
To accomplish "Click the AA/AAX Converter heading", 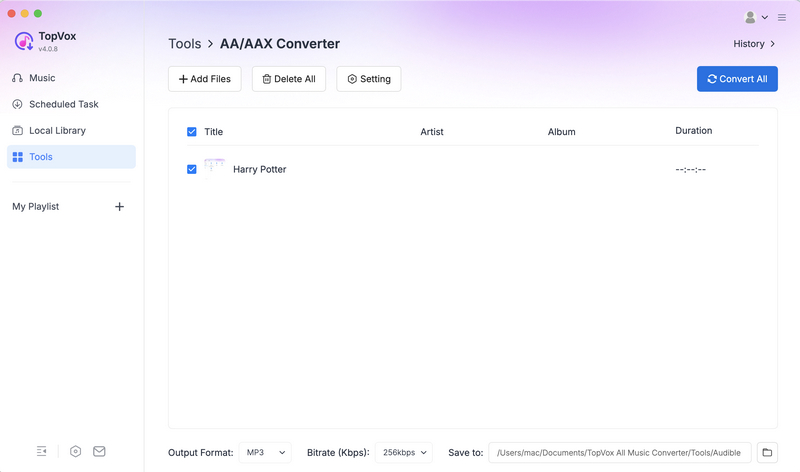I will pyautogui.click(x=280, y=44).
